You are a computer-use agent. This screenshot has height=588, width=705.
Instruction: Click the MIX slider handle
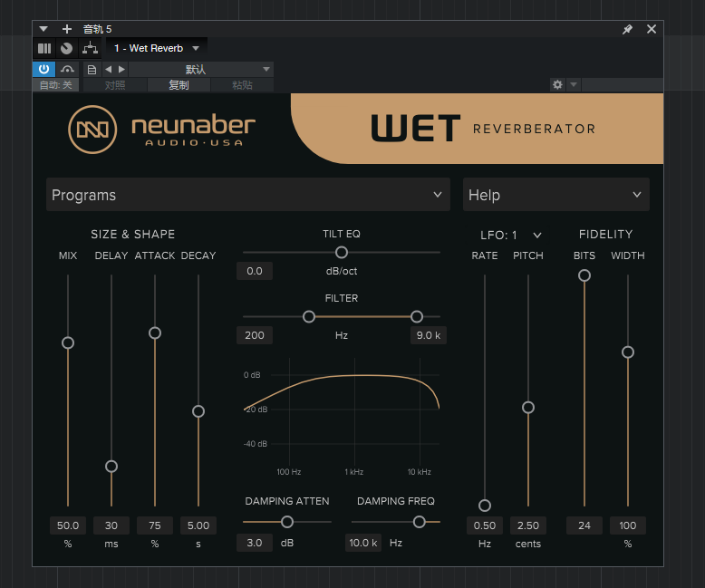[x=68, y=342]
